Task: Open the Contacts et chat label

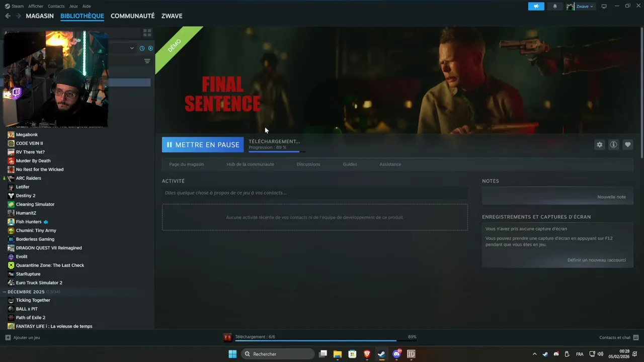Action: pos(615,337)
